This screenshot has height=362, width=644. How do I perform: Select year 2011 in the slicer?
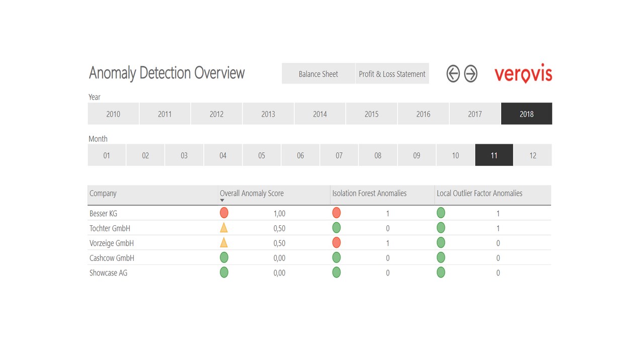(165, 114)
